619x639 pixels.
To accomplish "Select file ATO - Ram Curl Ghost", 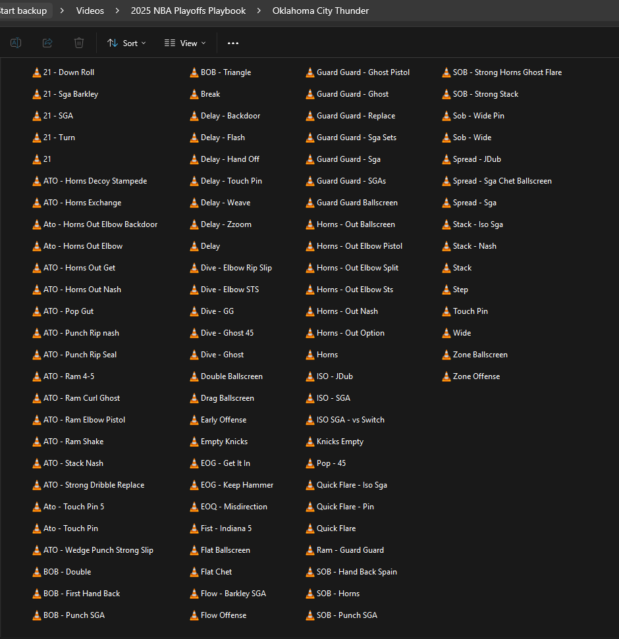I will coord(76,398).
